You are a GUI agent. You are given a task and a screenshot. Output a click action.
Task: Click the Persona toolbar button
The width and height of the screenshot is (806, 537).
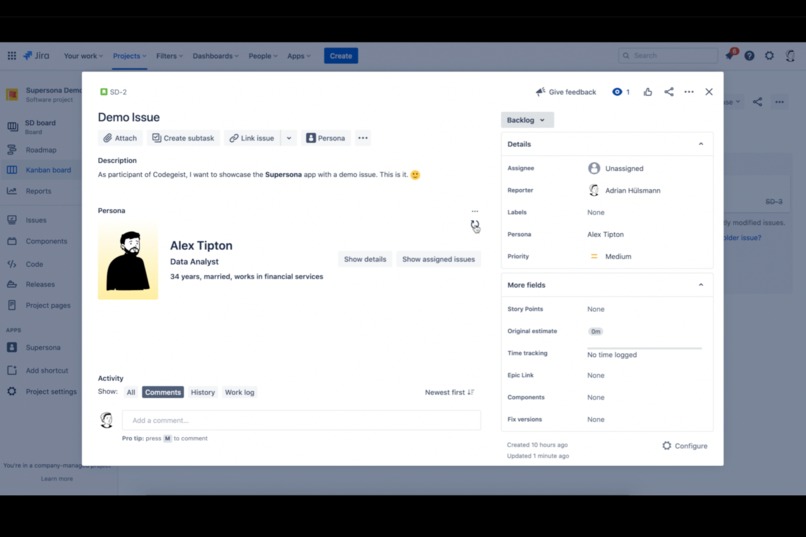pos(326,138)
